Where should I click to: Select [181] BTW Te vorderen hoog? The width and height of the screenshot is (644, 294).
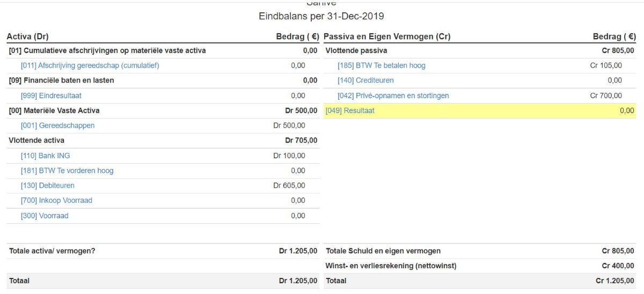[x=67, y=171]
